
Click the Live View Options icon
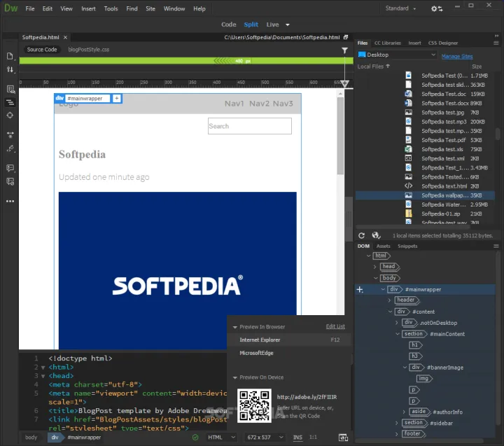coord(10,89)
